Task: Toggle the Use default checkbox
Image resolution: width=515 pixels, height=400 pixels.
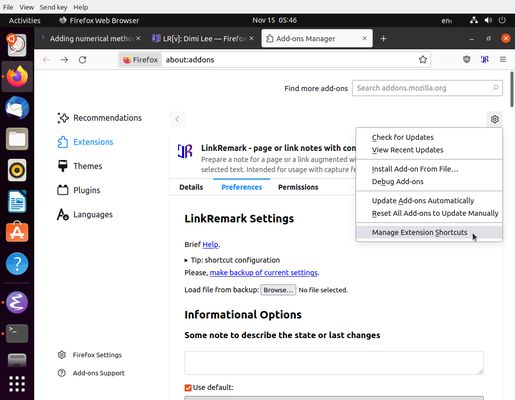Action: point(188,388)
